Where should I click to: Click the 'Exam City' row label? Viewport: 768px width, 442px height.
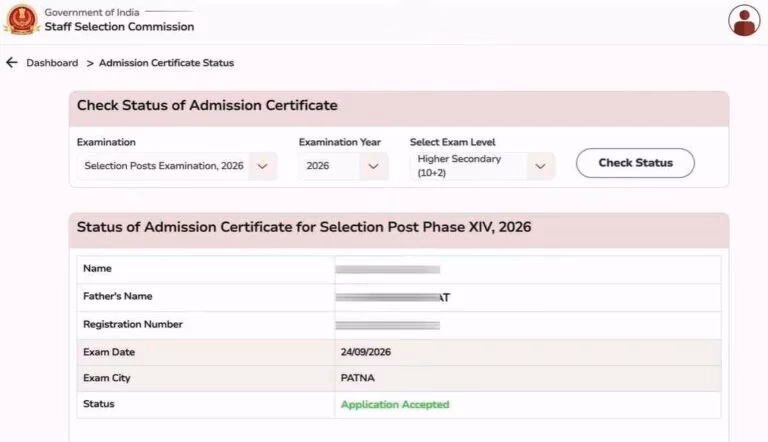[107, 378]
